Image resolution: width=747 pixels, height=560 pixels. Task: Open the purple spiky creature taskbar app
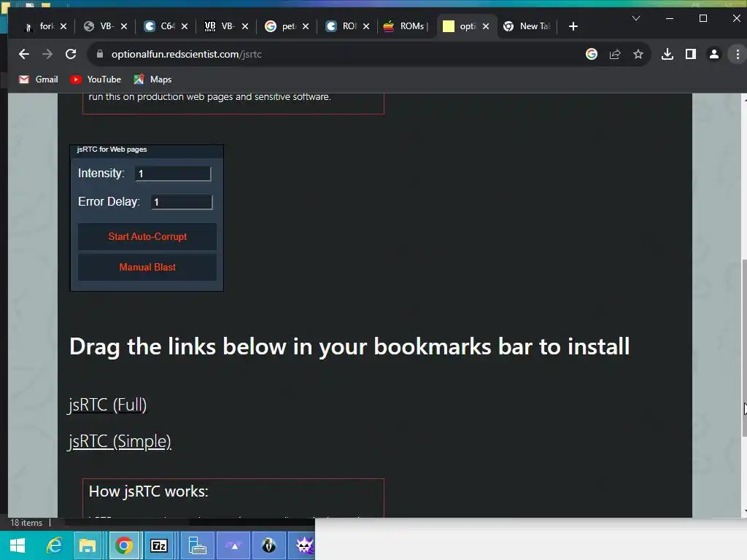(x=303, y=545)
